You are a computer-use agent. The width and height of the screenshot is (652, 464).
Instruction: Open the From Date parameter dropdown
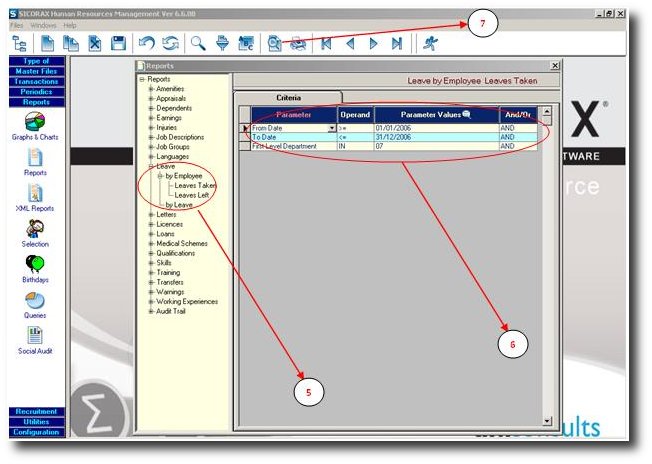(332, 128)
